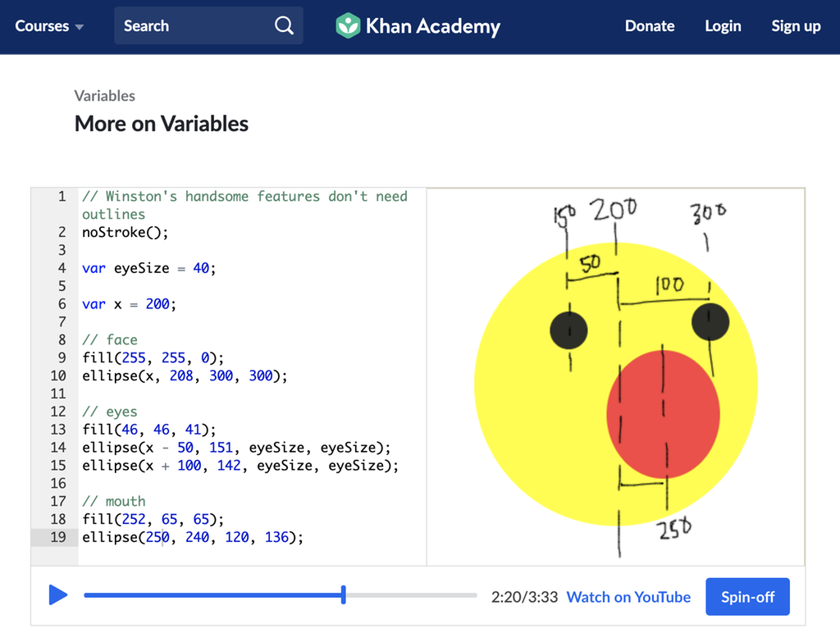Click the highlighted line number 19
Image resolution: width=840 pixels, height=642 pixels.
click(57, 537)
